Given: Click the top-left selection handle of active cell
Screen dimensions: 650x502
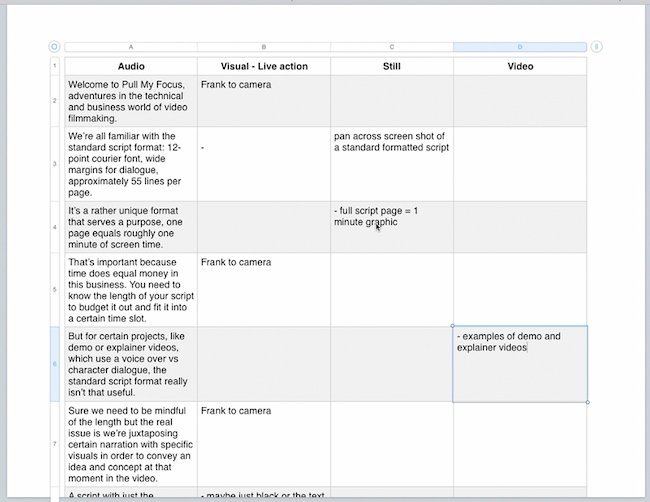Looking at the screenshot, I should tap(452, 326).
